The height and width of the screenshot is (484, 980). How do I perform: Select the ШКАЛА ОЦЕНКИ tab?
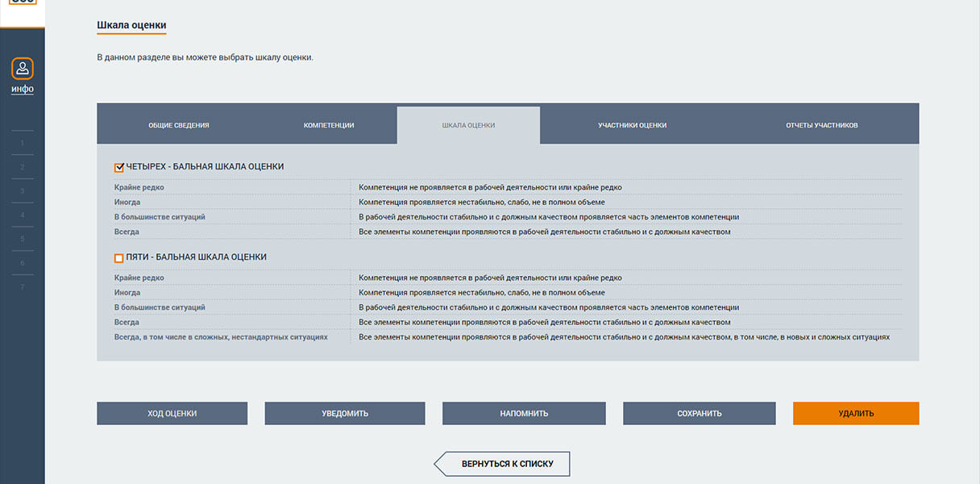pyautogui.click(x=468, y=125)
